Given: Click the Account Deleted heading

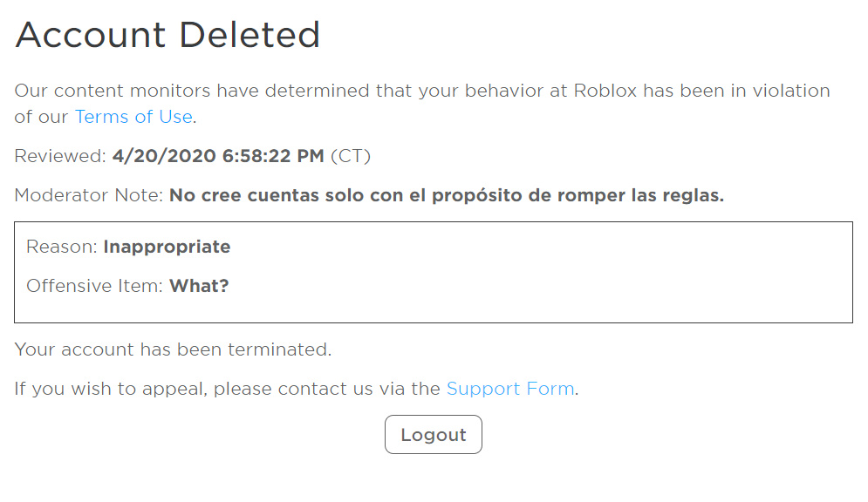Looking at the screenshot, I should pos(167,35).
